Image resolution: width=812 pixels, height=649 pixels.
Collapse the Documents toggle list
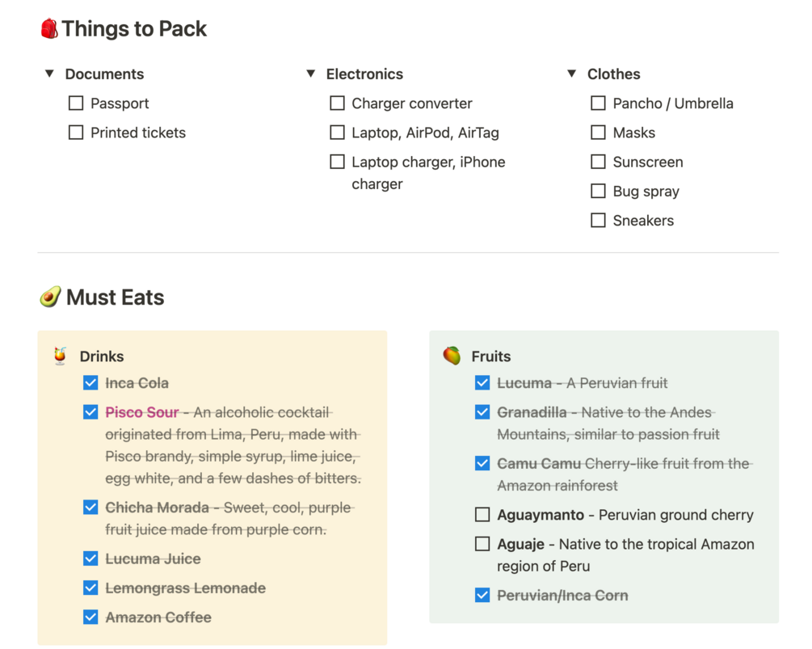pyautogui.click(x=49, y=74)
